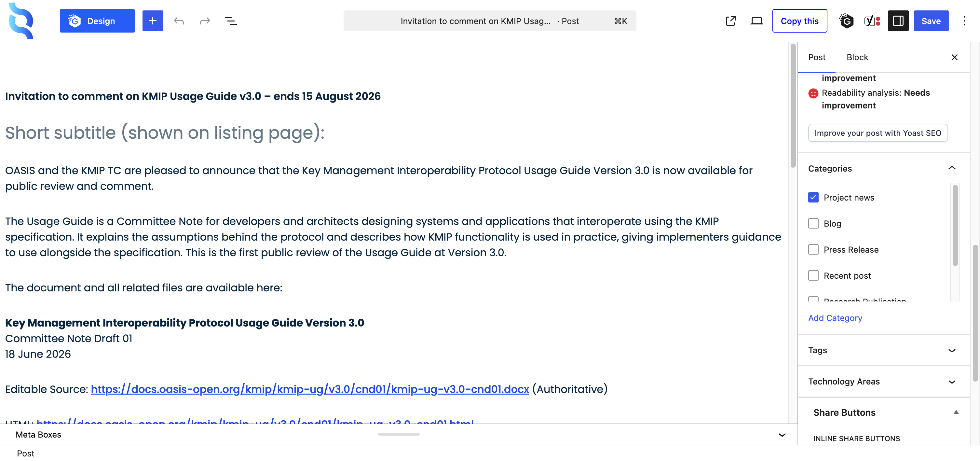Click the Readability analysis result text
The height and width of the screenshot is (461, 980).
point(875,99)
